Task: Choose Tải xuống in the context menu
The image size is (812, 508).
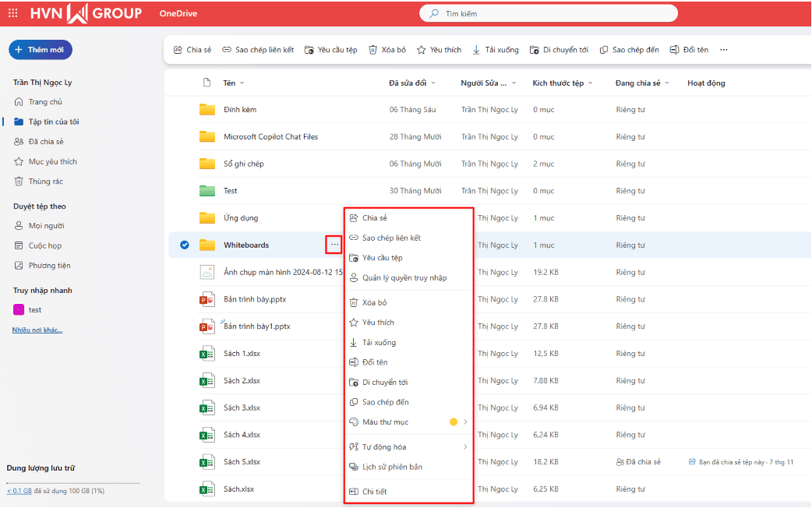Action: [408, 342]
